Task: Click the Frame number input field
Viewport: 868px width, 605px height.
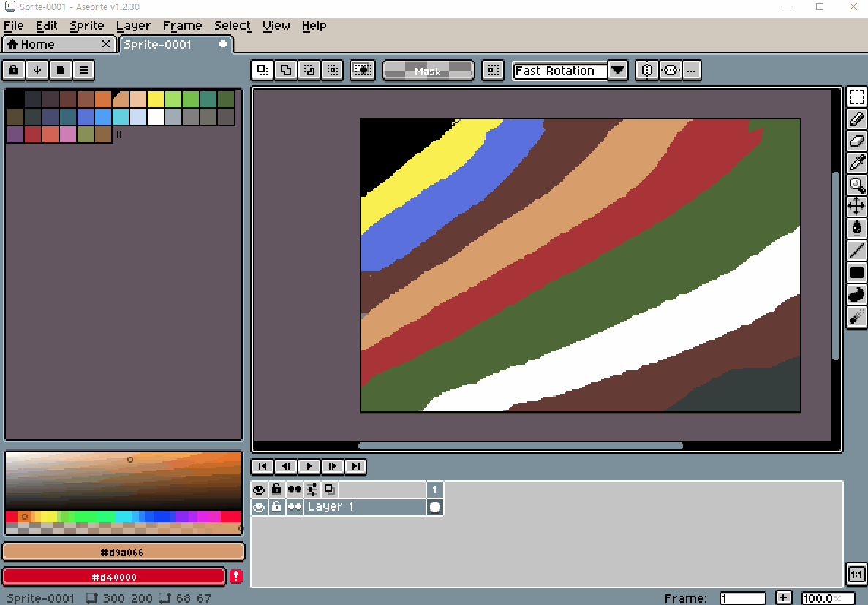Action: pyautogui.click(x=742, y=598)
